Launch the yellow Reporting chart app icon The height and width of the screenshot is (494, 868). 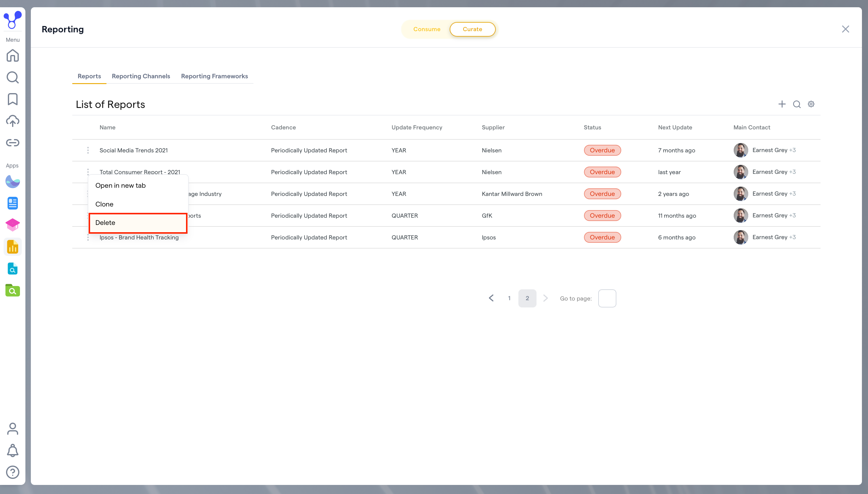[x=13, y=247]
